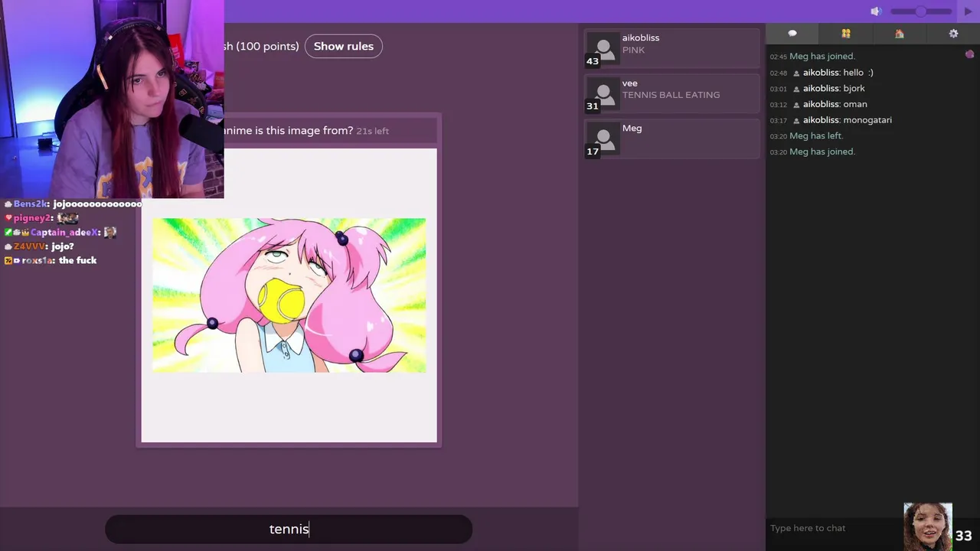Open settings gear tab

(x=953, y=34)
